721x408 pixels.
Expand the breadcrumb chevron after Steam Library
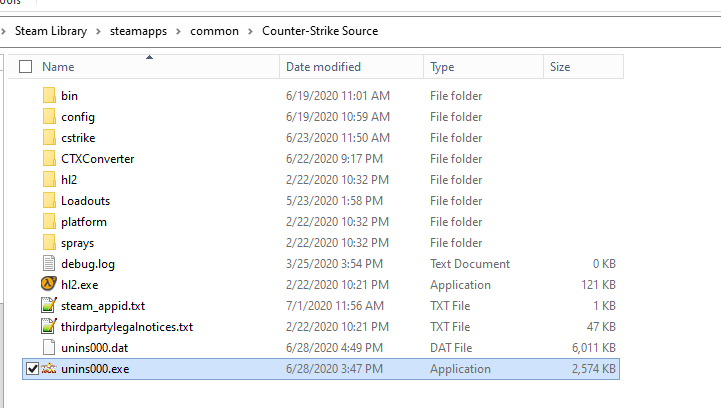(98, 31)
